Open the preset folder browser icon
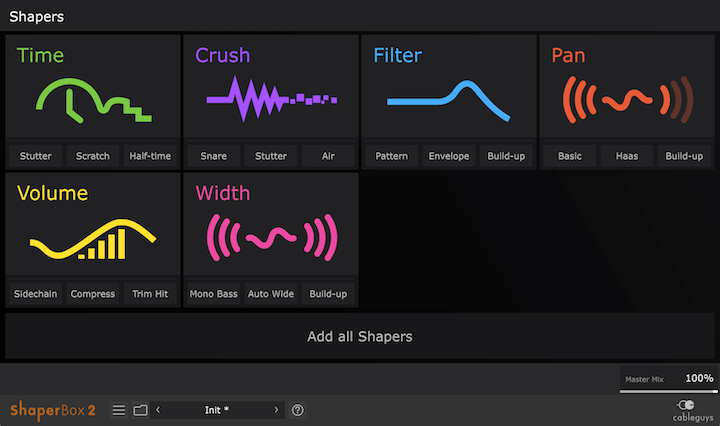Image resolution: width=720 pixels, height=426 pixels. (x=141, y=410)
